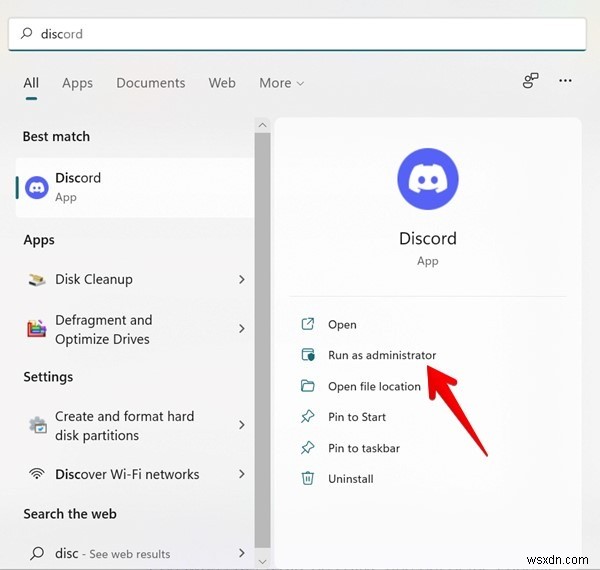
Task: Click the Defragment and Optimize Drives icon
Action: click(x=37, y=329)
